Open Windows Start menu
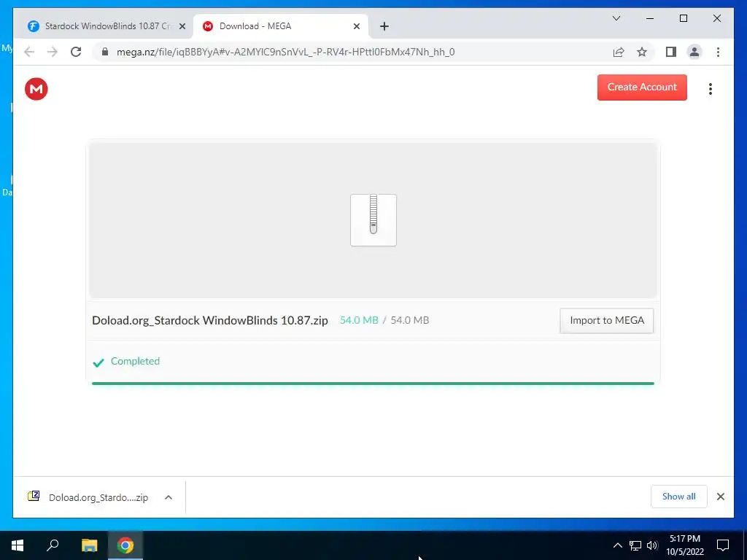The image size is (747, 560). (x=18, y=545)
